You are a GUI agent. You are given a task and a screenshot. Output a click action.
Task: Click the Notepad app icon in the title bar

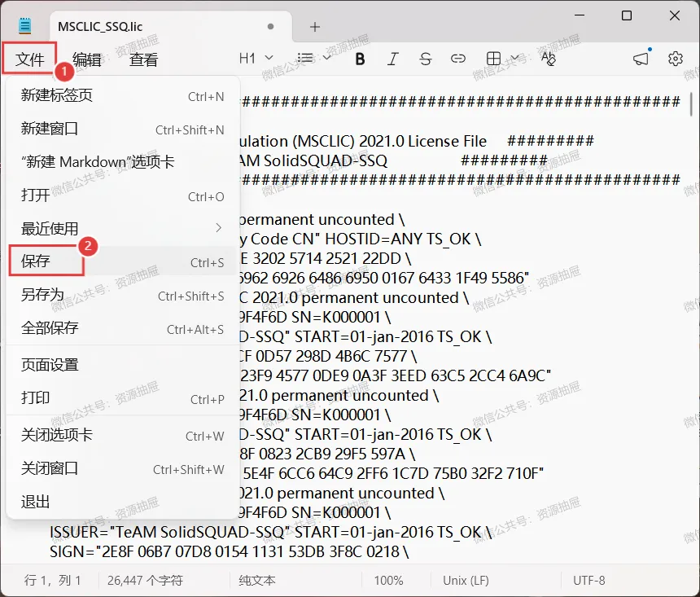pyautogui.click(x=25, y=25)
